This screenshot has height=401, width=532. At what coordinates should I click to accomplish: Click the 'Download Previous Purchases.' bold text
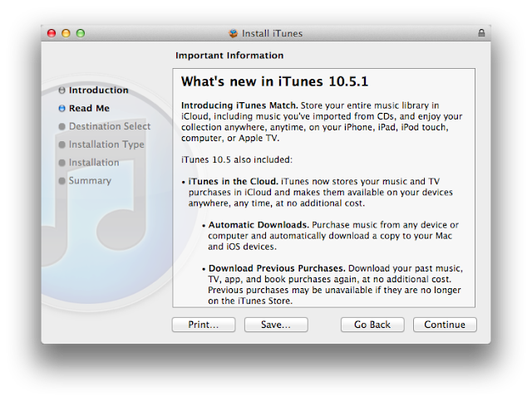click(277, 268)
